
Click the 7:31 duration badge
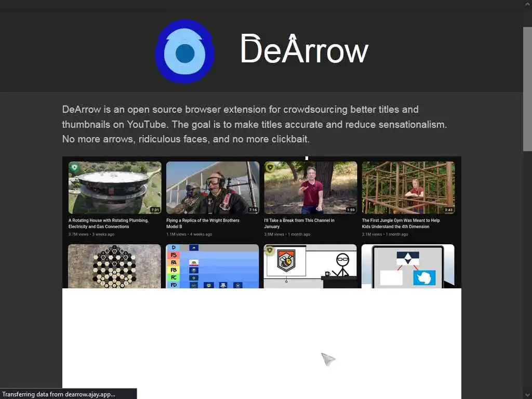155,210
